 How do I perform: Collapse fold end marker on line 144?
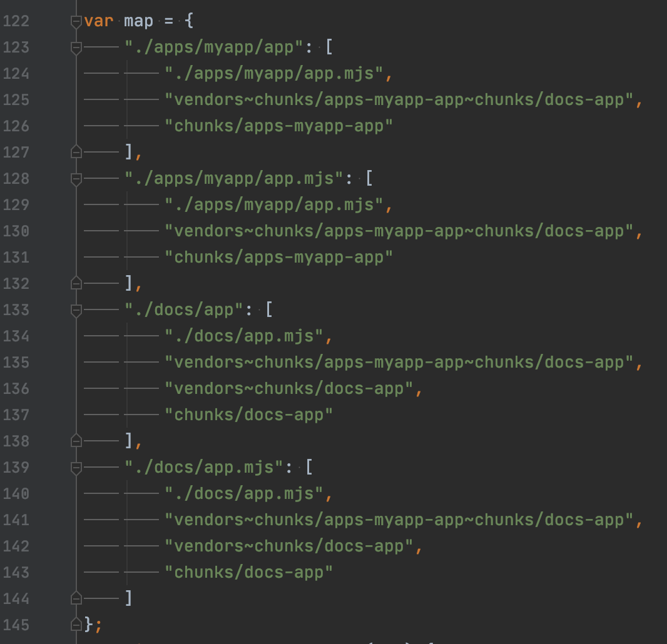tap(76, 599)
